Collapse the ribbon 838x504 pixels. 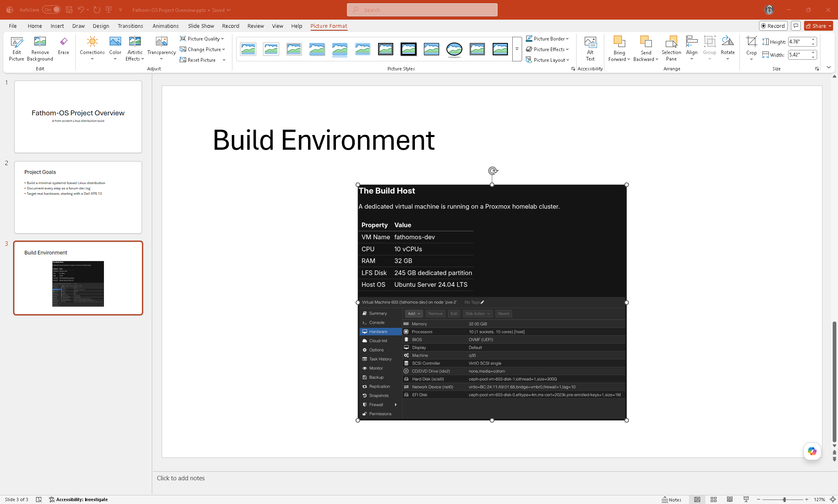829,67
